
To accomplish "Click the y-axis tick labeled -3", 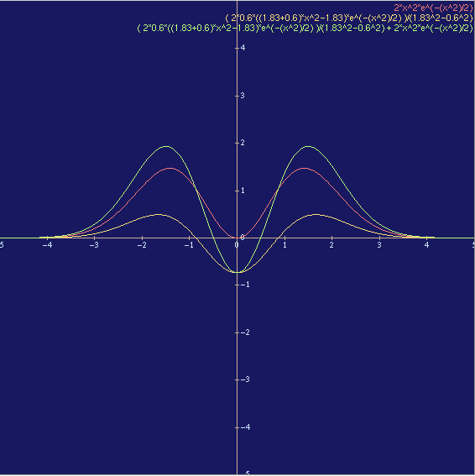I will coord(244,379).
